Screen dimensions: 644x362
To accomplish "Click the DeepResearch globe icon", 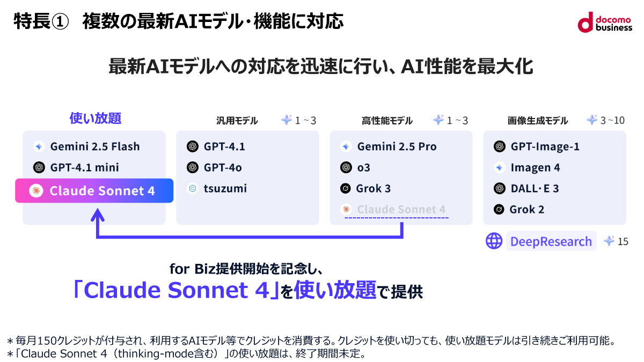I will [x=494, y=241].
